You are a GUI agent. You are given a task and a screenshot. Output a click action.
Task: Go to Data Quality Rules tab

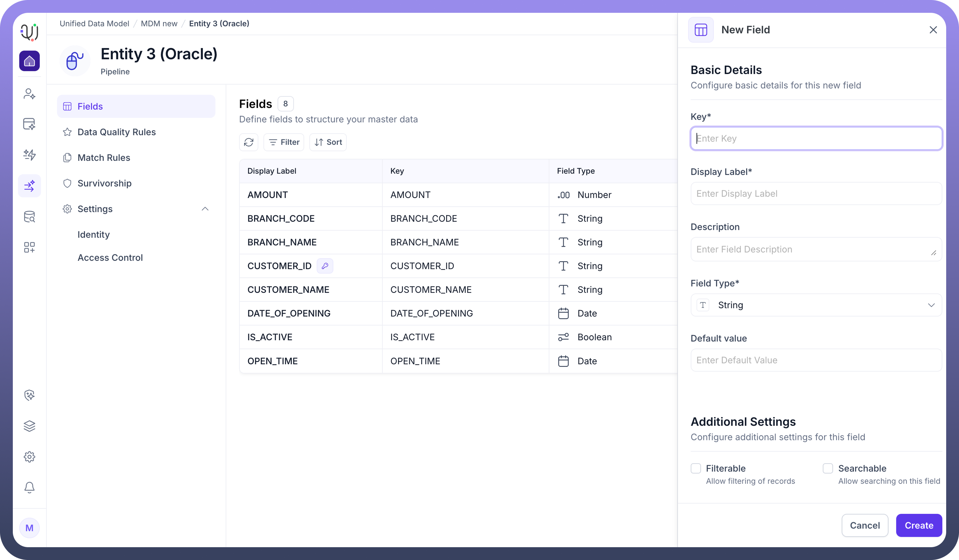click(116, 132)
